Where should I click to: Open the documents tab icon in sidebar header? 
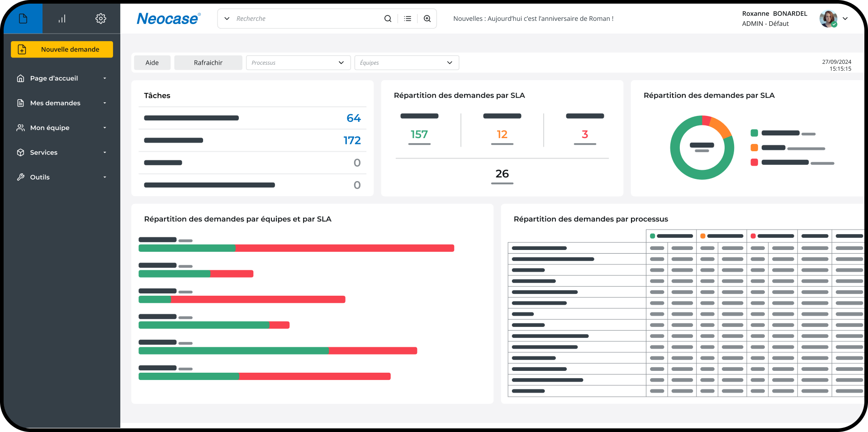(23, 19)
